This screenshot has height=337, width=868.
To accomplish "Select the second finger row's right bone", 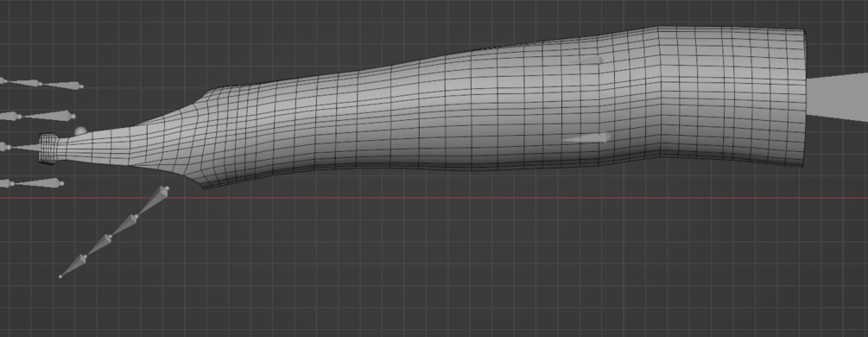I will (x=47, y=116).
